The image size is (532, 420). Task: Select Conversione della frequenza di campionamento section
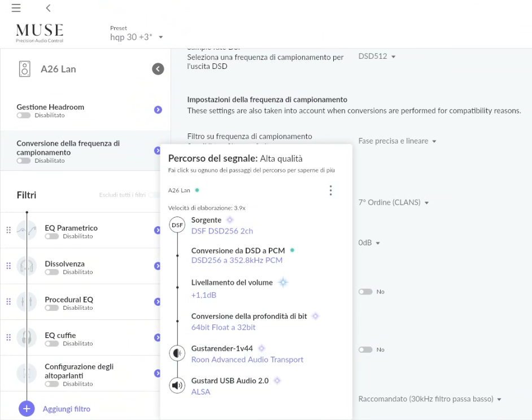coord(68,148)
